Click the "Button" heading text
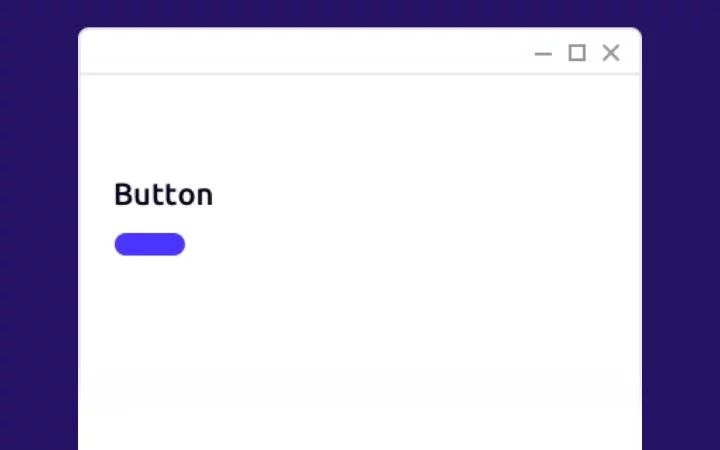This screenshot has width=720, height=450. coord(163,194)
